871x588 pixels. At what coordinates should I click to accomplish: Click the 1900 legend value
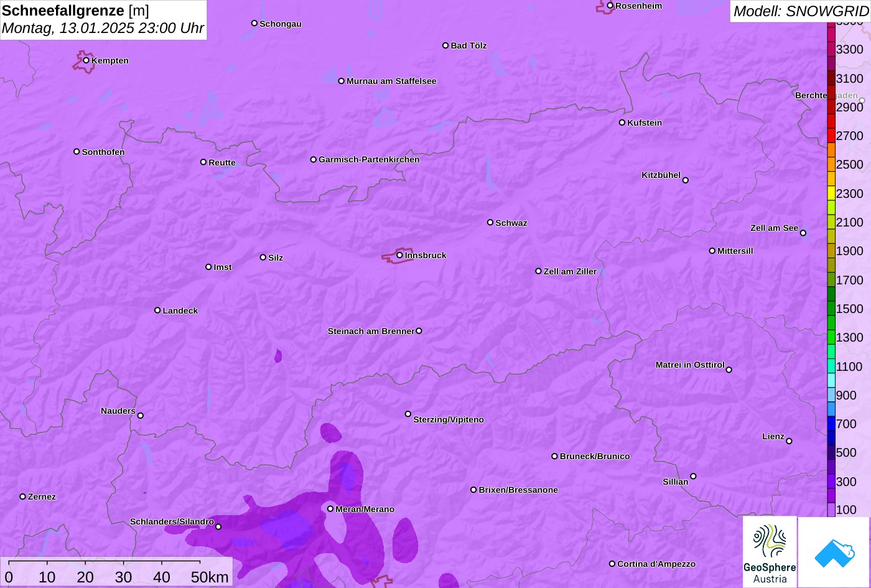pyautogui.click(x=850, y=251)
